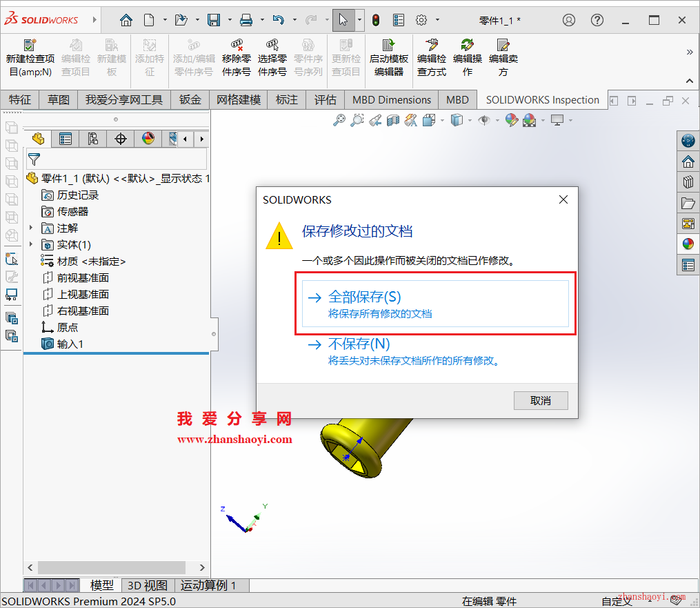Open the File Properties icon
The image size is (700, 608).
398,20
